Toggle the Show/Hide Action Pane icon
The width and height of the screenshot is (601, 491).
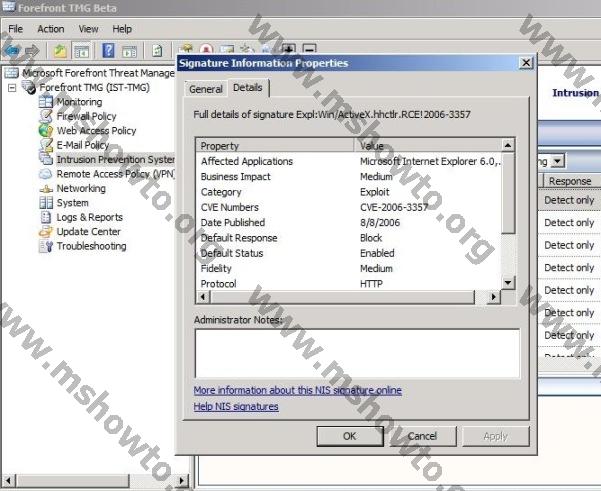coord(129,51)
